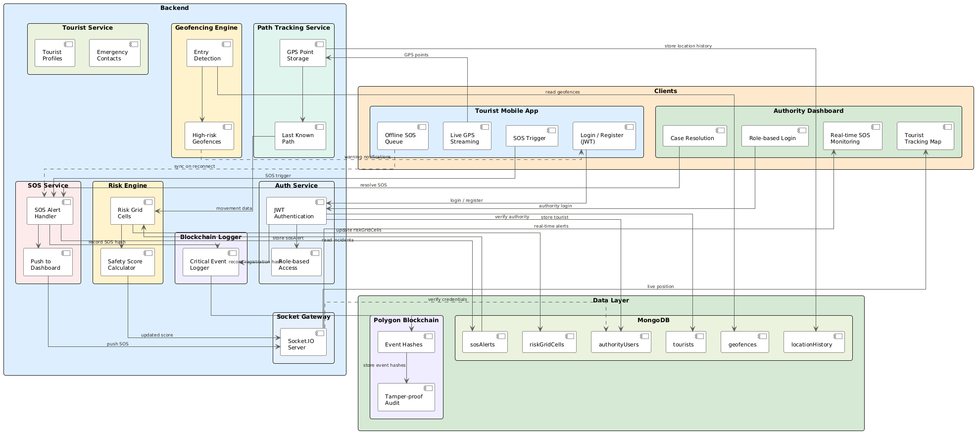Click the Polygon Blockchain group title

(406, 320)
